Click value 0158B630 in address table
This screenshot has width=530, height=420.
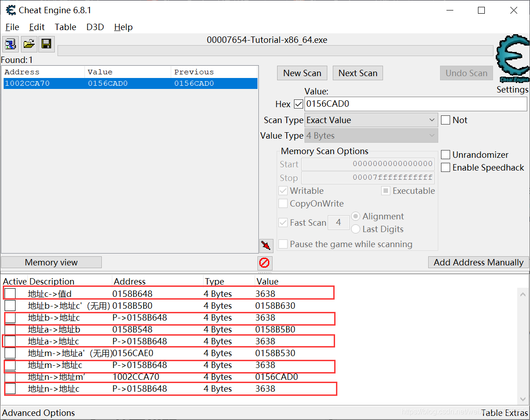275,306
